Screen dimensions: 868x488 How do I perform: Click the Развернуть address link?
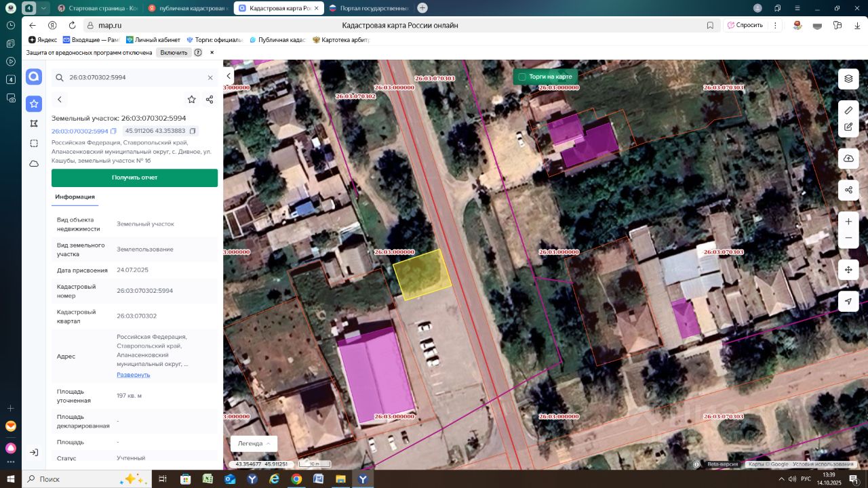coord(133,375)
